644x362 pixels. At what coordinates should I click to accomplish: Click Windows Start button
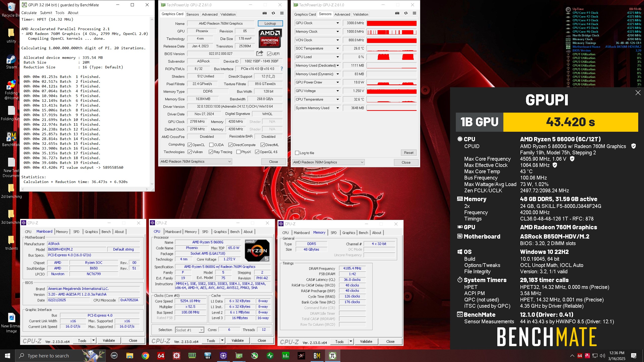pyautogui.click(x=8, y=356)
